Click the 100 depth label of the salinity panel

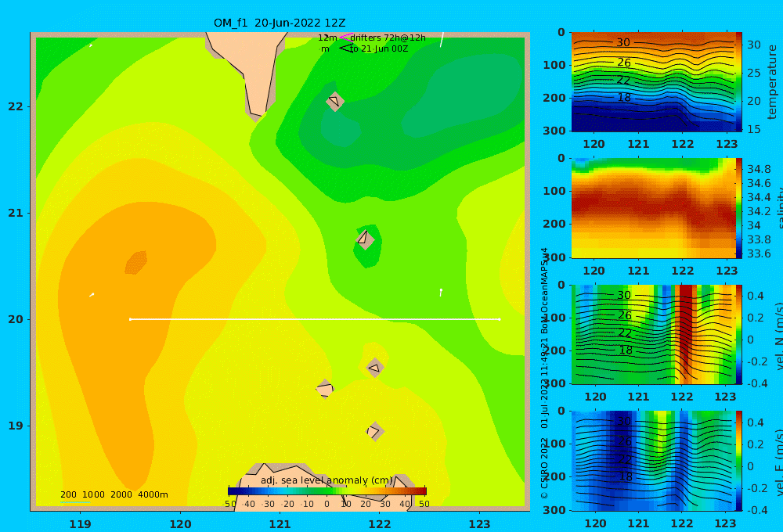click(554, 191)
